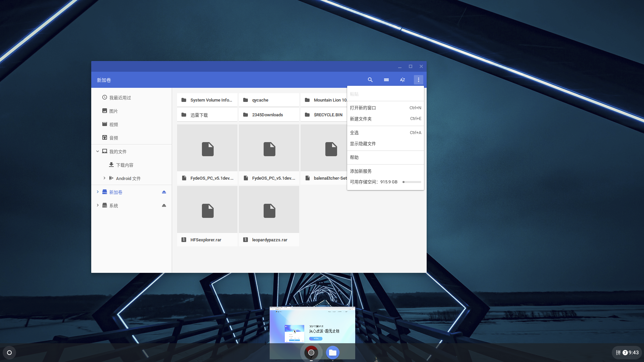
Task: Toggle 显示隐藏文件 option
Action: [363, 143]
